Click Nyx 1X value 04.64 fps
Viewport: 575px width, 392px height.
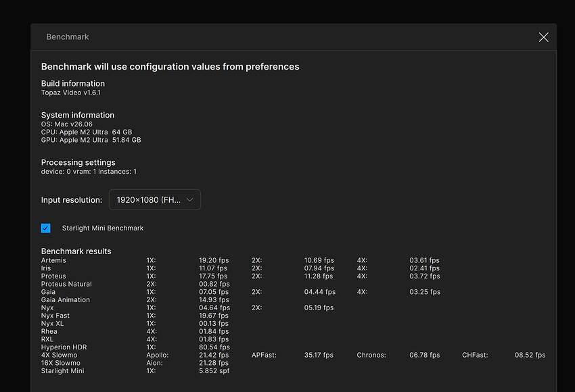[214, 308]
